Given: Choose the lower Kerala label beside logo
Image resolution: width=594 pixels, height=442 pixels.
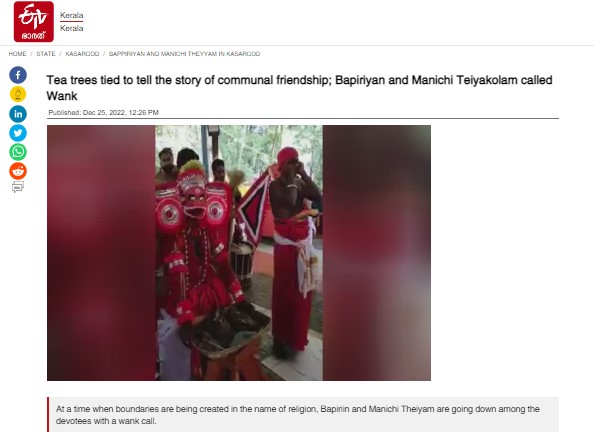Looking at the screenshot, I should (x=72, y=28).
